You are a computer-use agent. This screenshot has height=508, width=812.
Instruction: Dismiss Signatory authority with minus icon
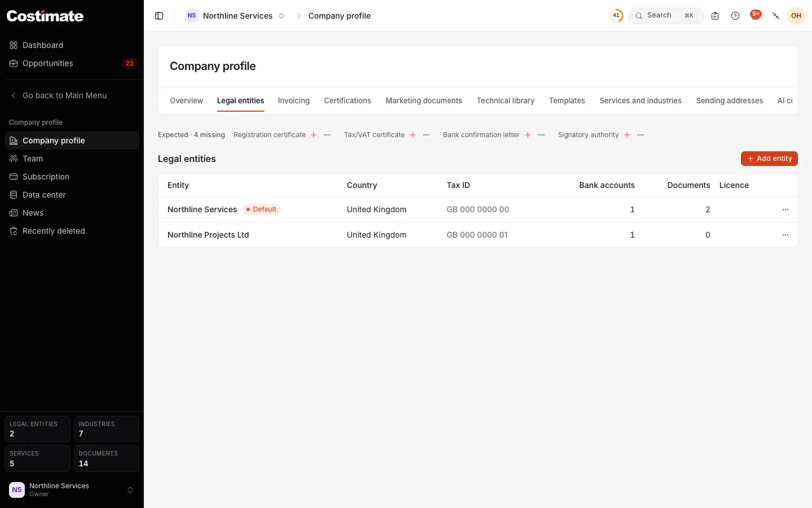641,135
